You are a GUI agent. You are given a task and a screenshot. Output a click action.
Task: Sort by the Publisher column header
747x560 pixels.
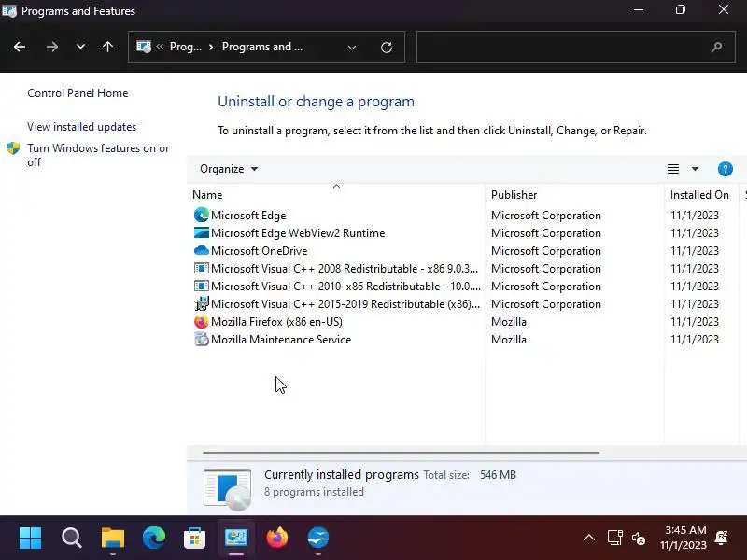(x=514, y=195)
